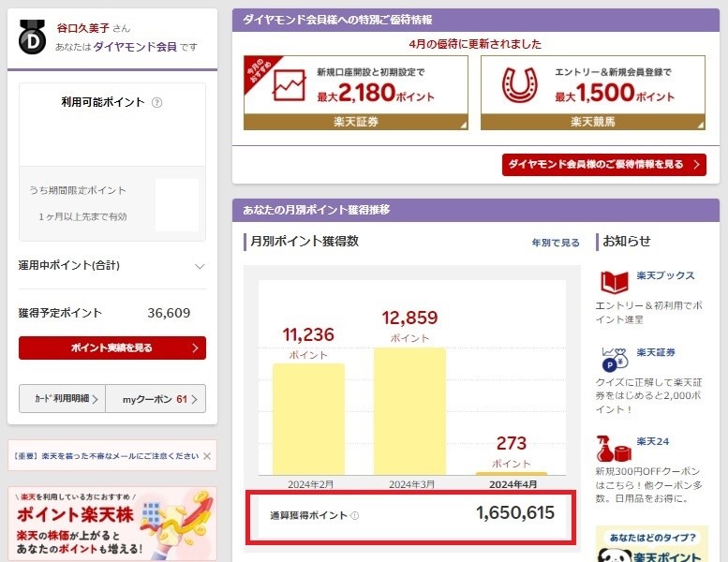The image size is (728, 562).
Task: Click the Diamond member medal icon
Action: [32, 37]
